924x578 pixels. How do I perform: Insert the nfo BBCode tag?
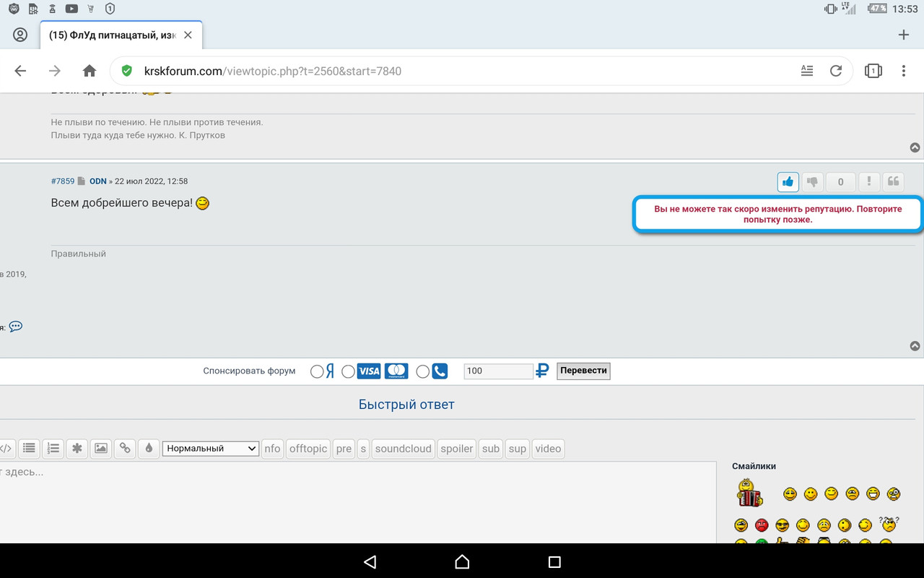click(x=272, y=449)
